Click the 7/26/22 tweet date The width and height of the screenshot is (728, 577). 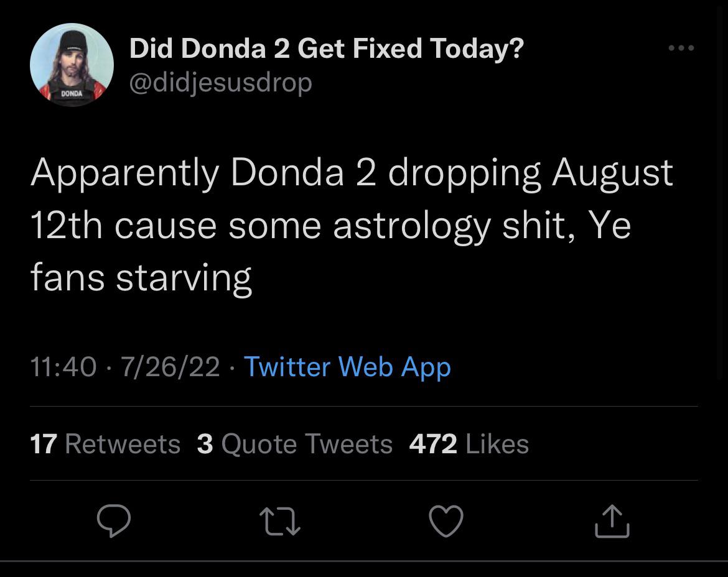[170, 366]
